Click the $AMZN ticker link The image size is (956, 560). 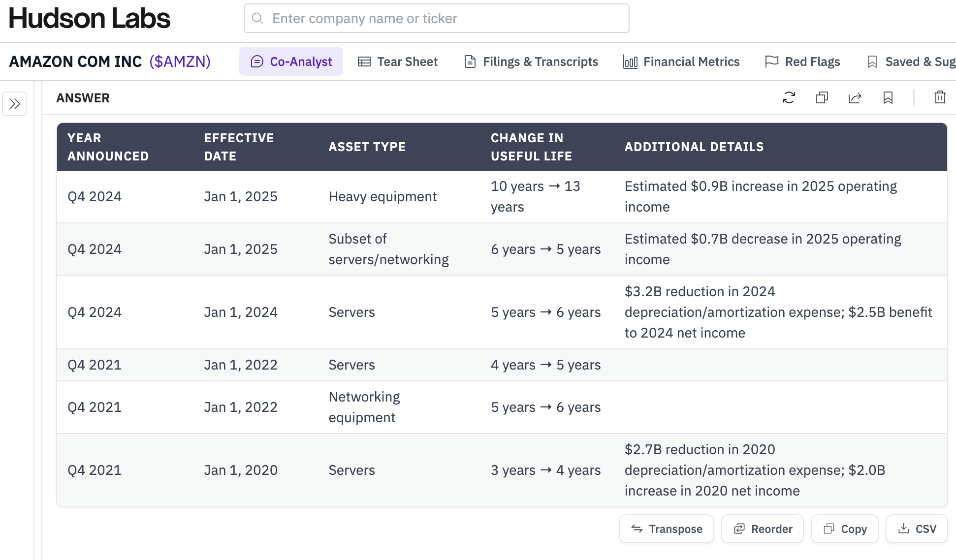(x=180, y=62)
